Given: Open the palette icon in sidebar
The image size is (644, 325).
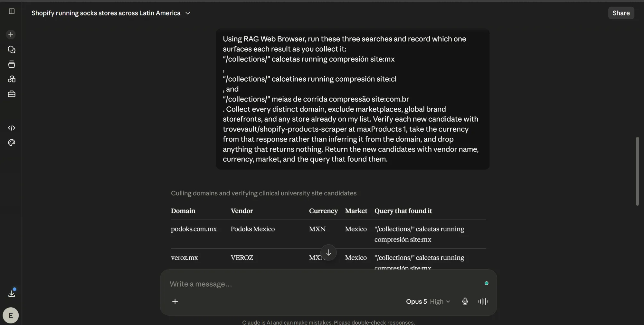Looking at the screenshot, I should tap(12, 143).
